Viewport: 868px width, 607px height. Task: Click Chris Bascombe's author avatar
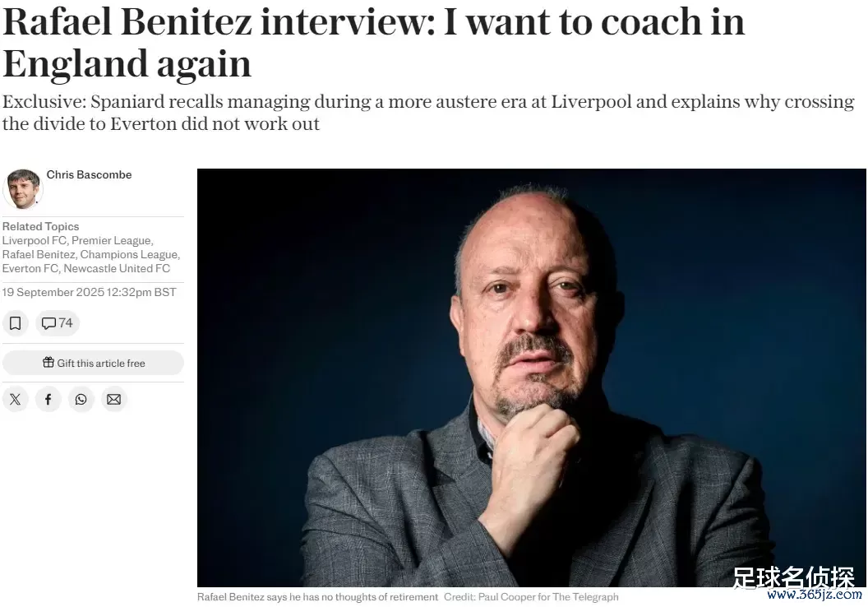point(23,189)
